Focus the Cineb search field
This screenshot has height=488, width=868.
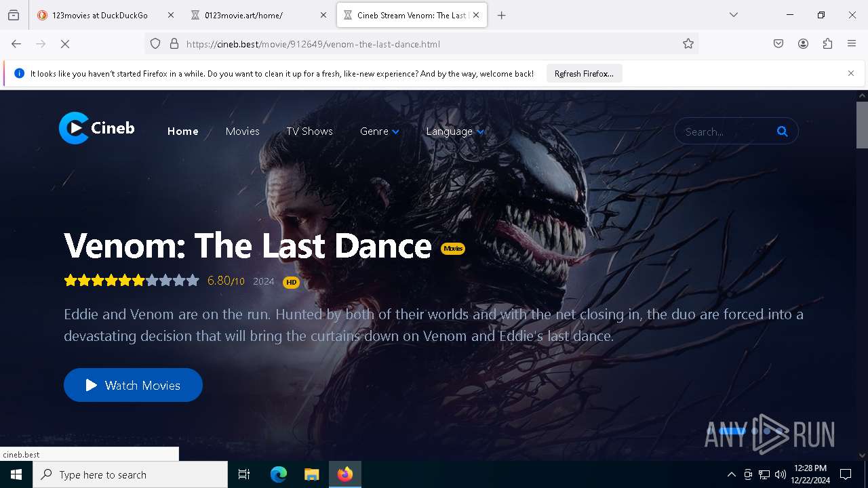[728, 131]
